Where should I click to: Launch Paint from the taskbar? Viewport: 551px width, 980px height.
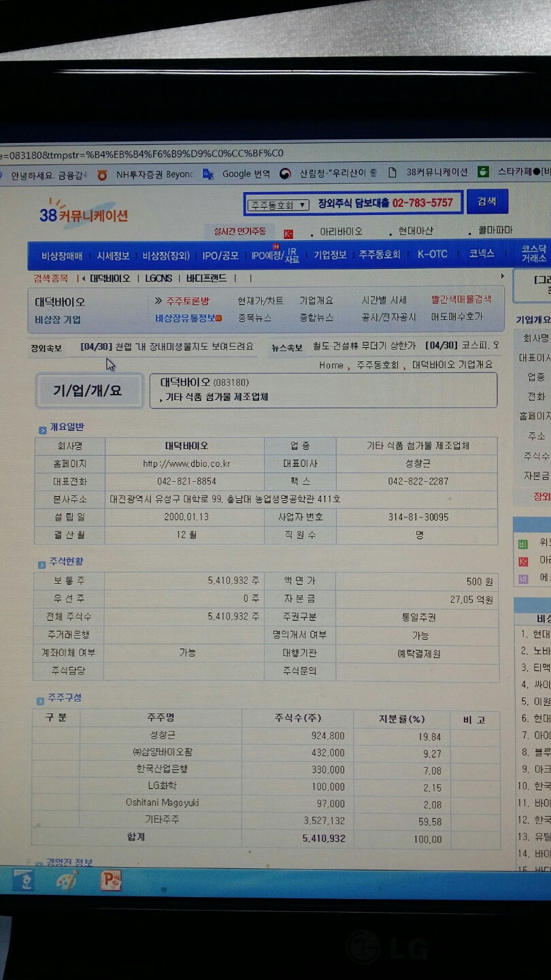67,879
